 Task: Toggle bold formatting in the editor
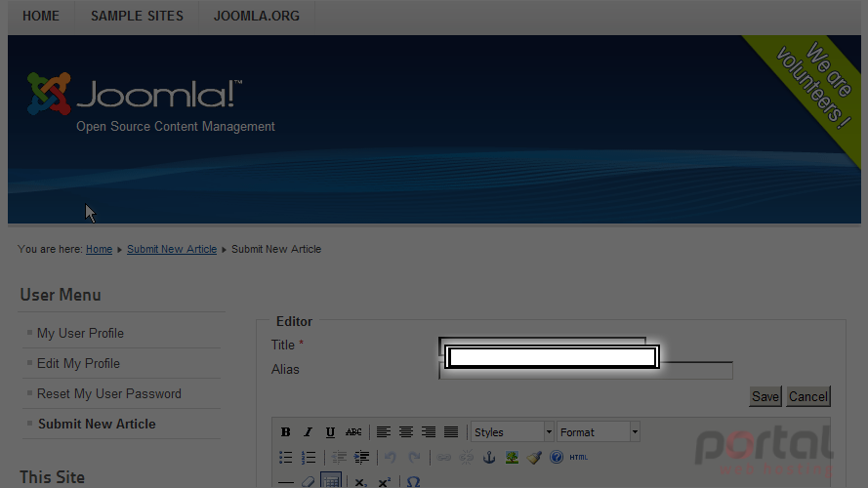286,432
